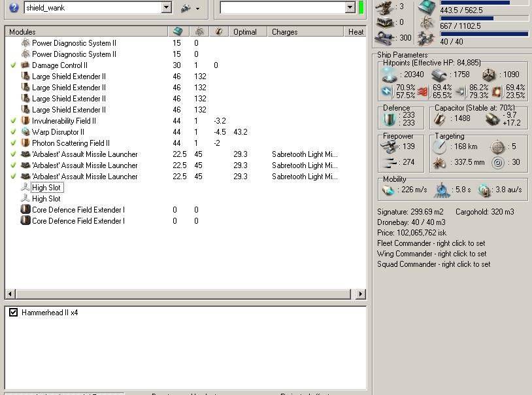Viewport: 532px width, 395px height.
Task: Click the thermal resistance flame icon
Action: (x=422, y=92)
